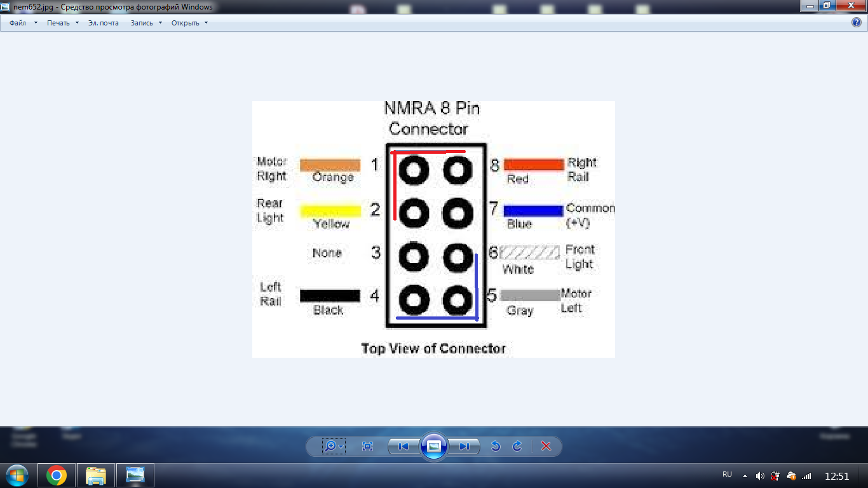This screenshot has height=488, width=868.
Task: Open Windows Explorer from the taskbar
Action: [x=96, y=475]
